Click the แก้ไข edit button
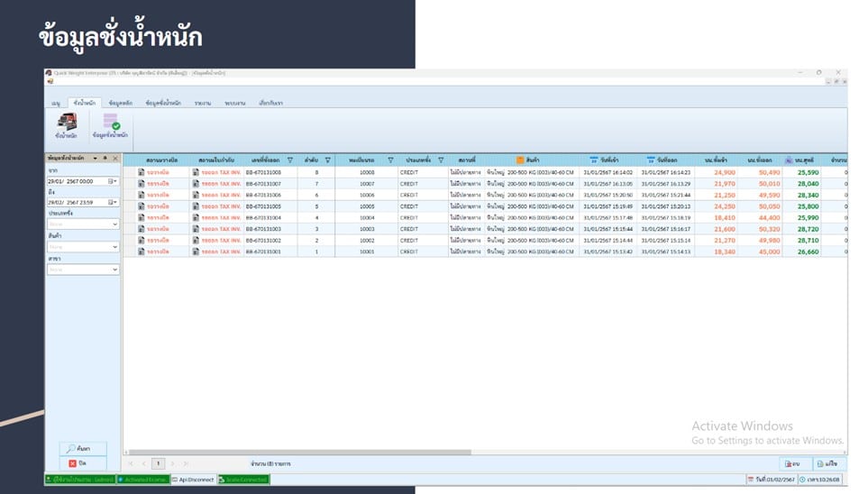Screen dimensions: 868x494 tap(827, 463)
